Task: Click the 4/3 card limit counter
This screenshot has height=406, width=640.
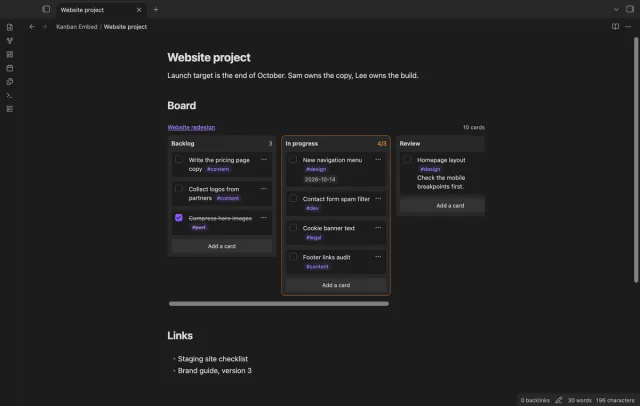Action: click(x=382, y=144)
